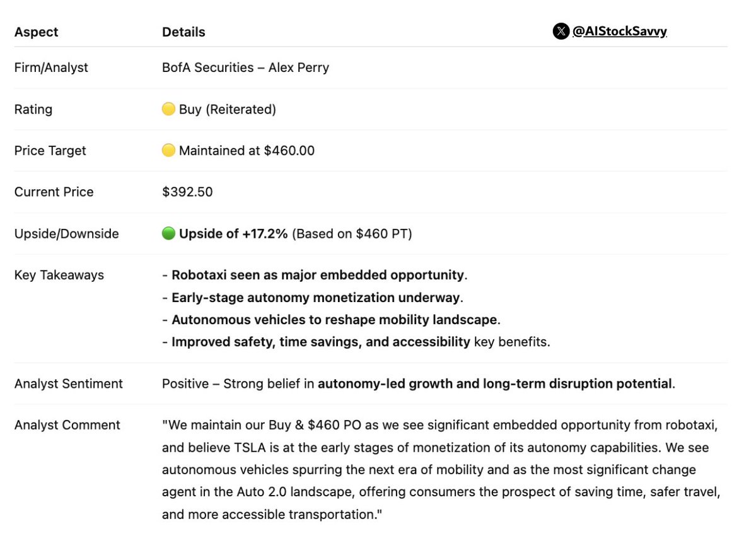Click the Aspect column header
Image resolution: width=756 pixels, height=543 pixels.
click(x=35, y=32)
